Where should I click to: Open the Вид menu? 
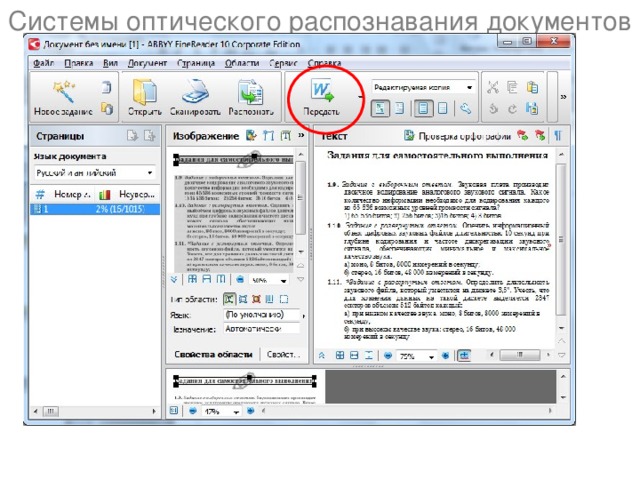pos(110,63)
